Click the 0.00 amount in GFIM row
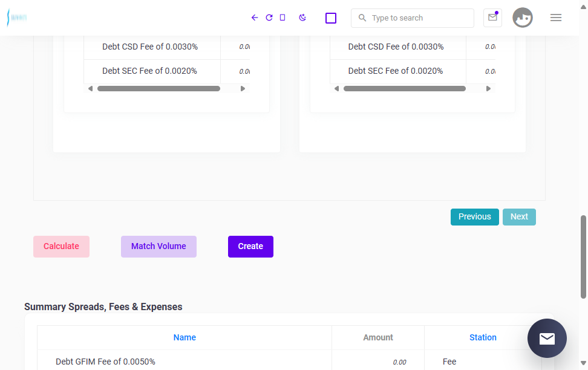 pyautogui.click(x=399, y=362)
